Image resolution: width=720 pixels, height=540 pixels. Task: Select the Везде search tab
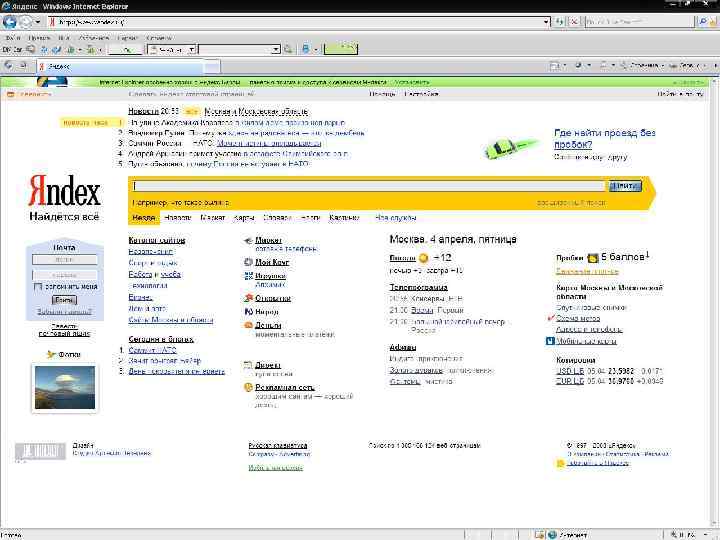pos(144,218)
